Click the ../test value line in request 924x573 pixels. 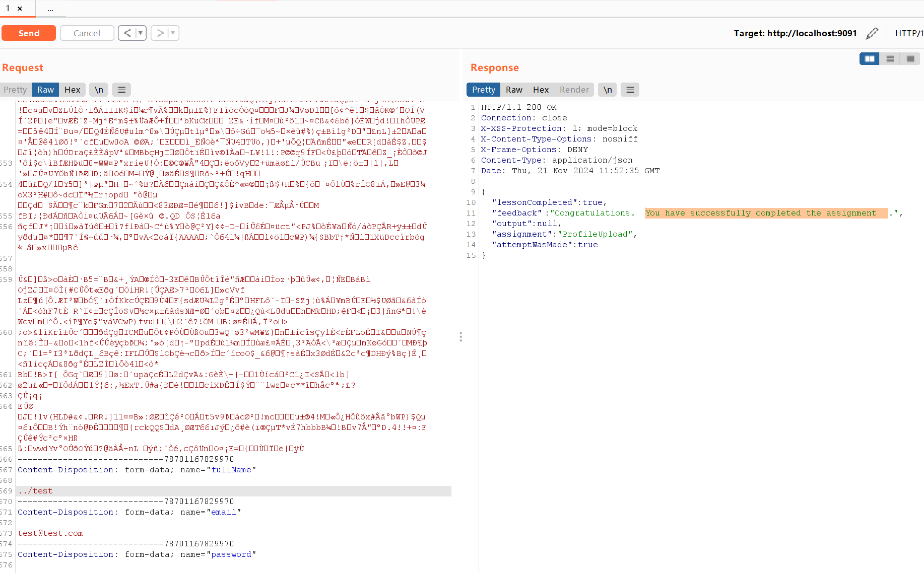tap(234, 491)
